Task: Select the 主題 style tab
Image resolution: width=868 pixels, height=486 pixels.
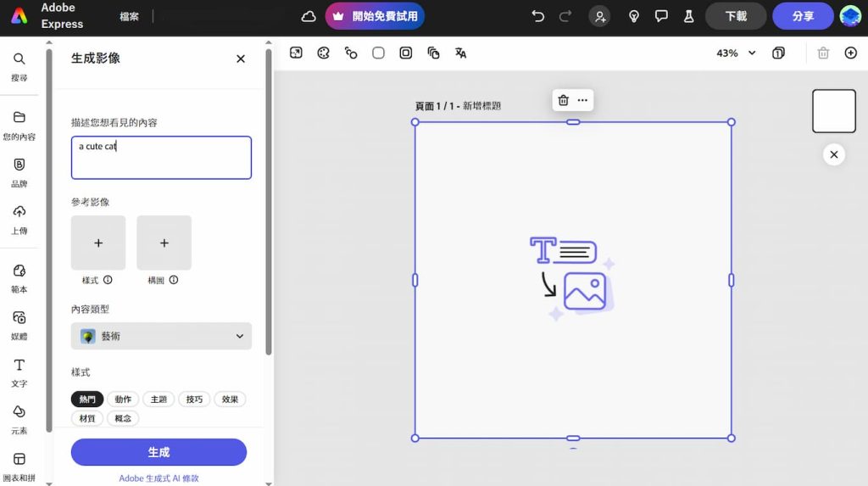Action: (x=159, y=399)
